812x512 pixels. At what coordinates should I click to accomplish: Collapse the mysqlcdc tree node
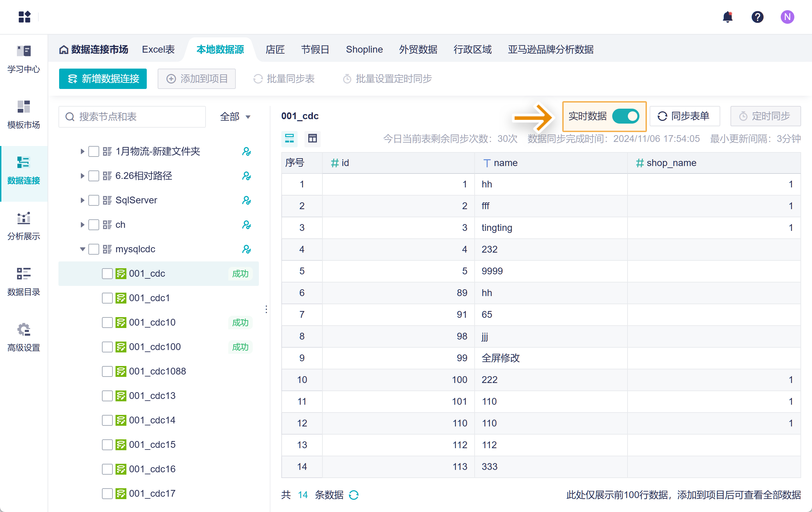(x=82, y=249)
